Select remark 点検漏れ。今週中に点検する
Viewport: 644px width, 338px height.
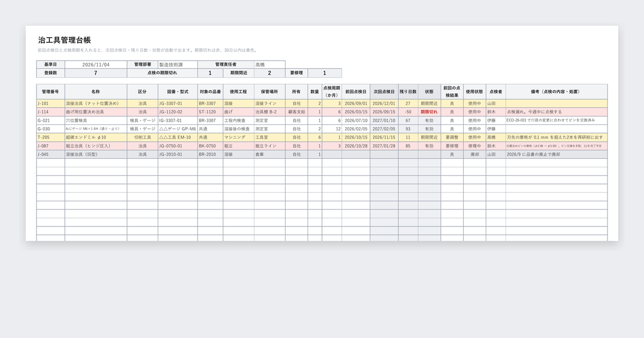click(x=557, y=112)
